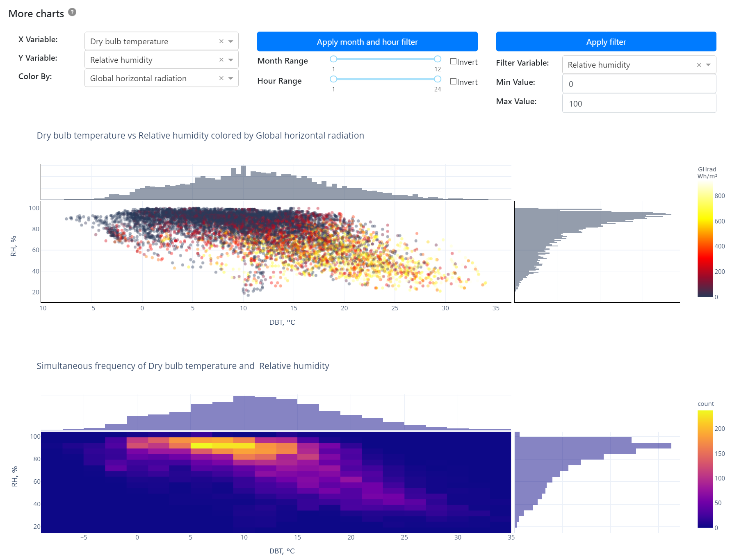Screen dimensions: 739x560
Task: Open the Color By dropdown arrow
Action: (x=231, y=78)
